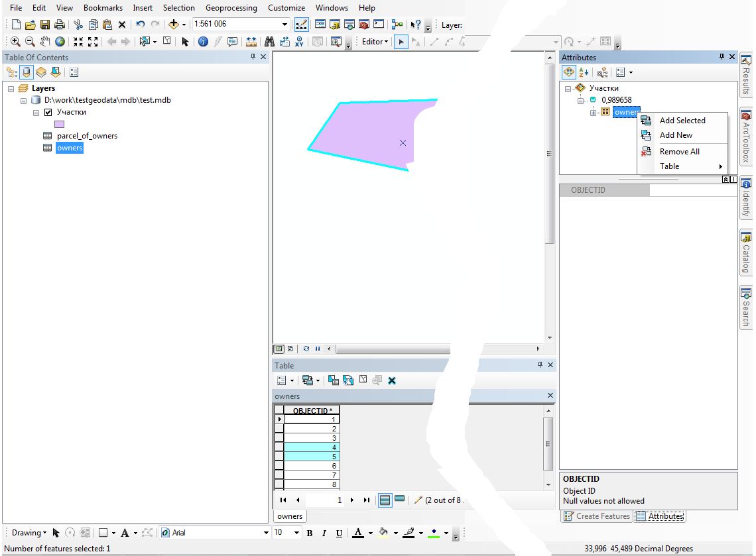
Task: Select the parcel_of_owners table
Action: pyautogui.click(x=87, y=136)
